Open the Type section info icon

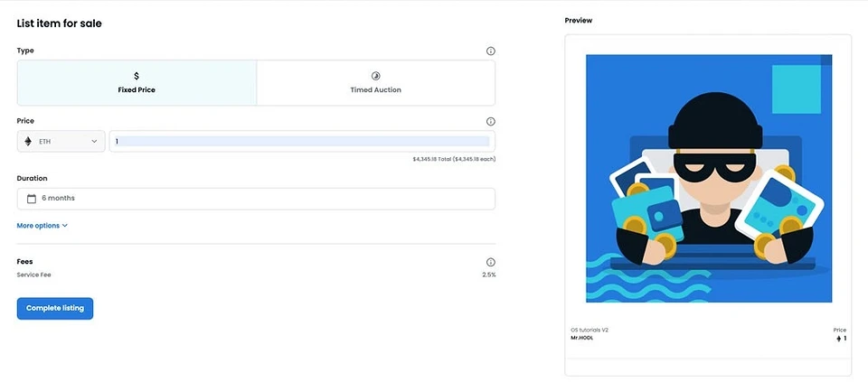pyautogui.click(x=490, y=51)
